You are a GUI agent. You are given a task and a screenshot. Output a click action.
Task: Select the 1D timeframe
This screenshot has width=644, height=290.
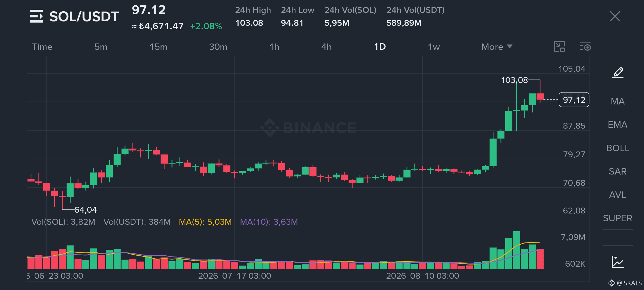tap(380, 47)
